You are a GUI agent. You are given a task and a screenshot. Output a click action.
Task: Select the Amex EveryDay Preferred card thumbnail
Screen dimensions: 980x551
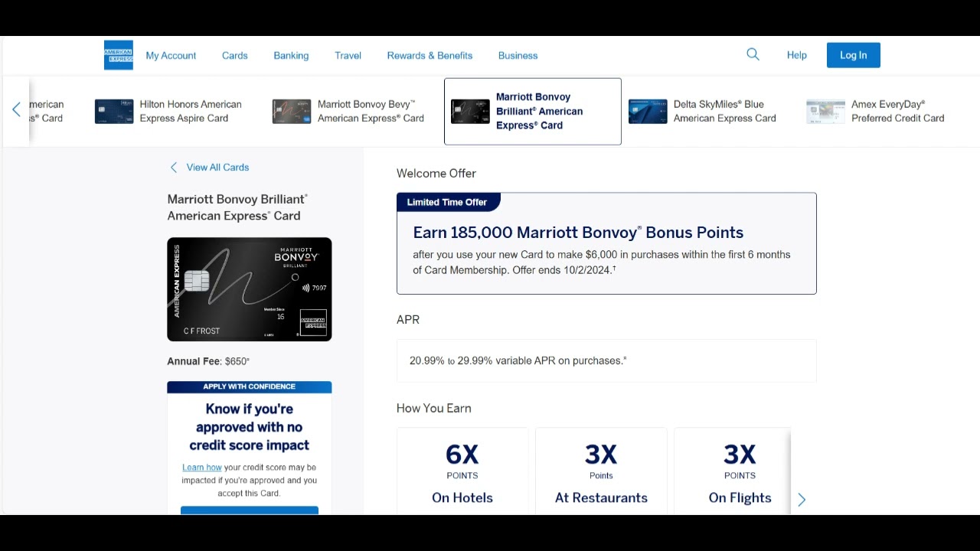pyautogui.click(x=825, y=111)
